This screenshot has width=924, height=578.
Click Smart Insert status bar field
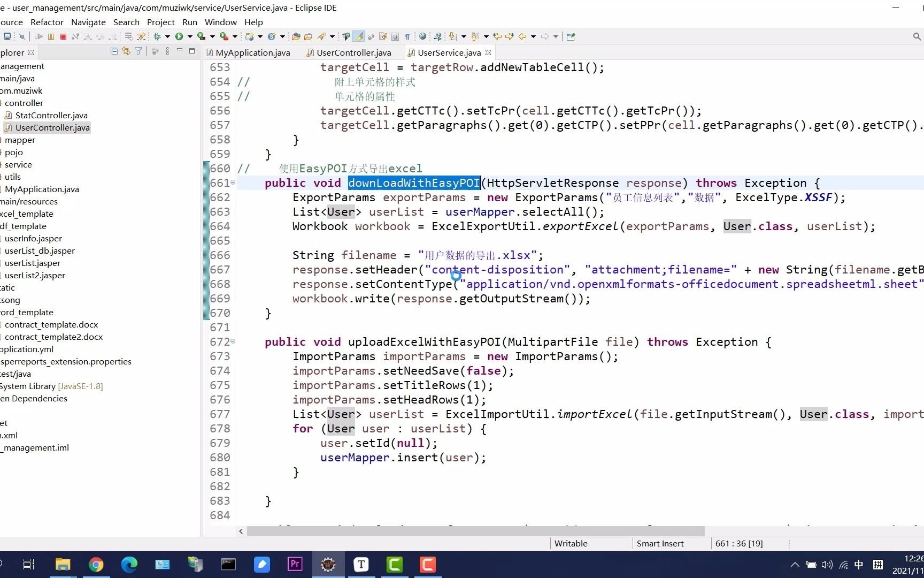(660, 543)
